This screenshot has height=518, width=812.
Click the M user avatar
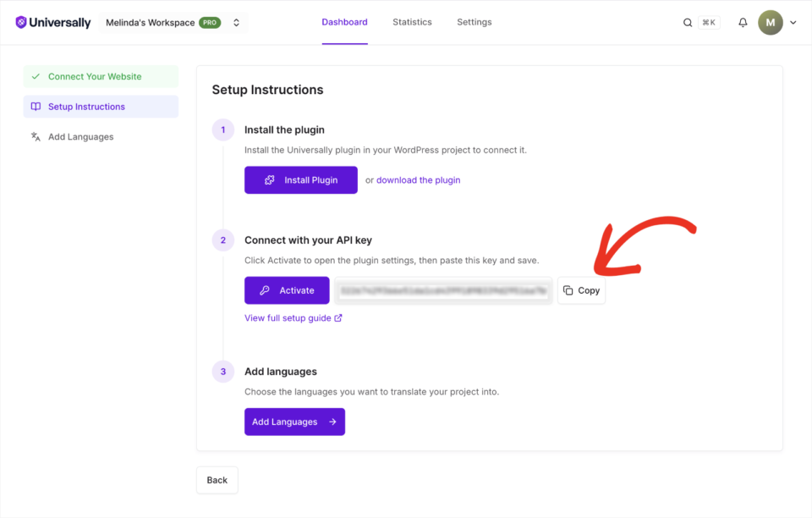770,22
